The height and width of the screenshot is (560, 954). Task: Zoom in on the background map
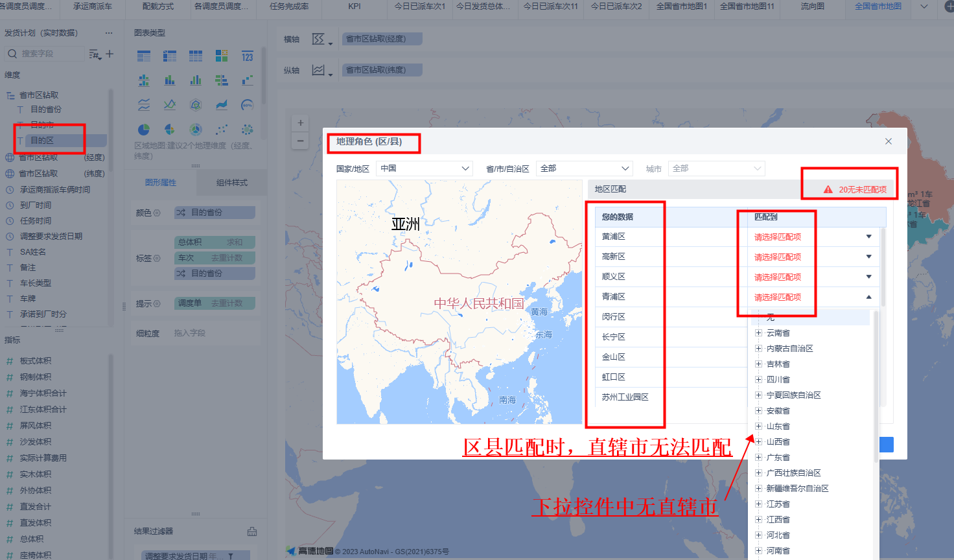(300, 122)
